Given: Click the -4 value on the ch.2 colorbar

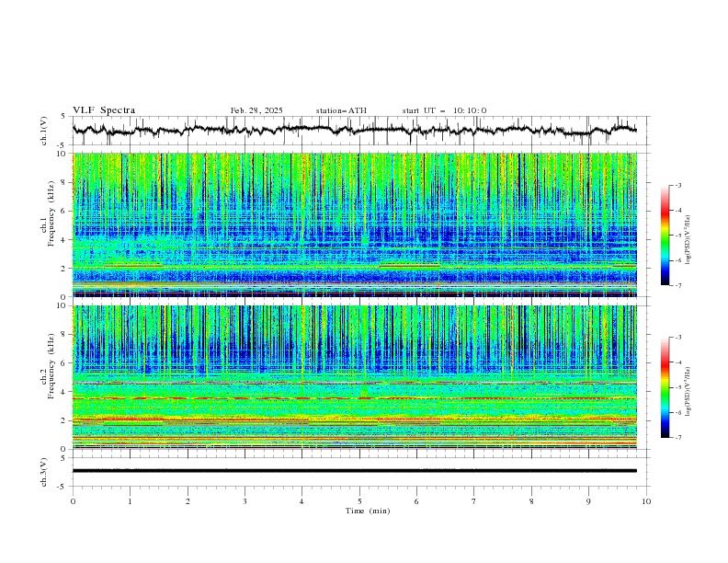Looking at the screenshot, I should pos(677,362).
